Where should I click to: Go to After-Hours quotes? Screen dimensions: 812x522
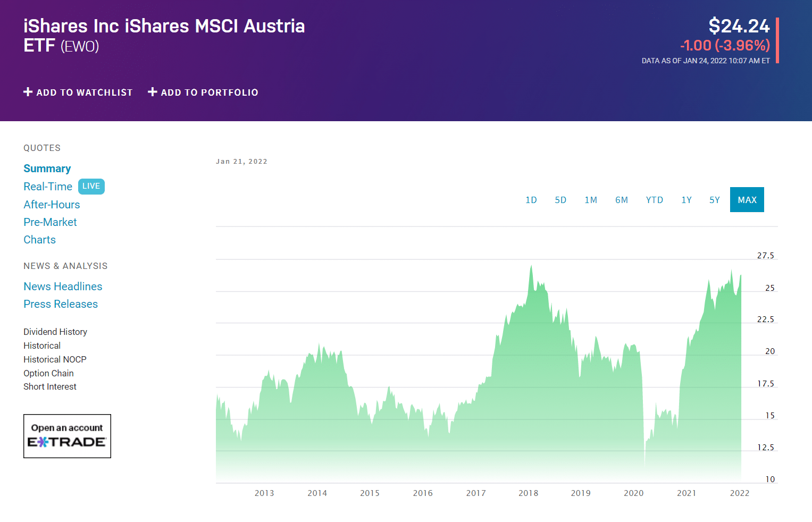[52, 205]
